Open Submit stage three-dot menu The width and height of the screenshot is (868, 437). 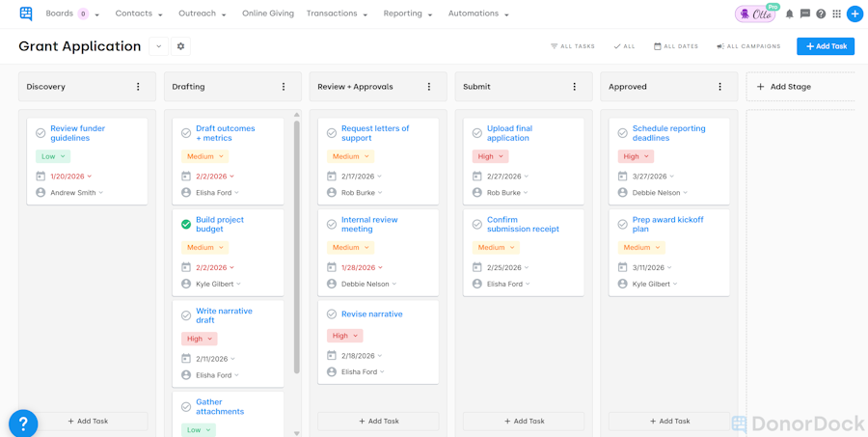[x=575, y=87]
